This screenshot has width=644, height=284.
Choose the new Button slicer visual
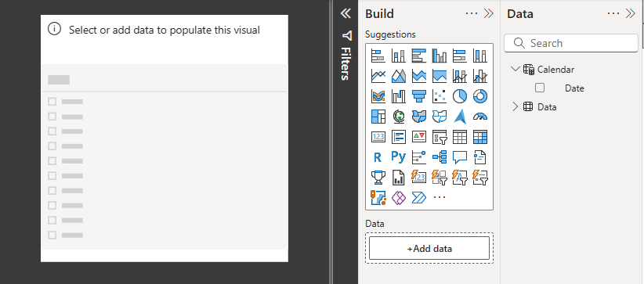pos(439,178)
